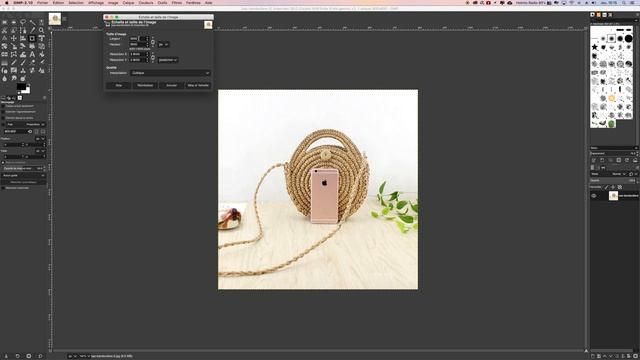This screenshot has width=640, height=360.
Task: Select the Text tool (A icon)
Action: click(x=32, y=54)
